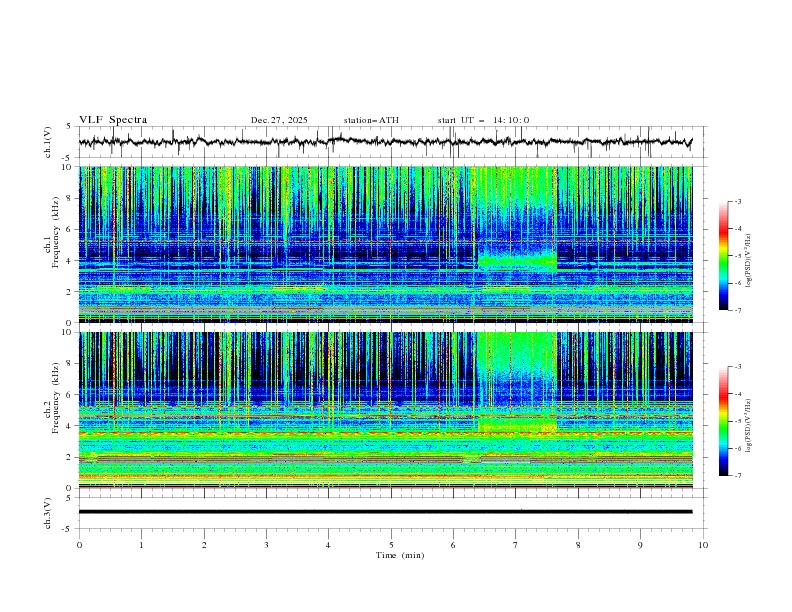The height and width of the screenshot is (612, 792).
Task: Click the time axis tick label "0"
Action: [x=79, y=545]
